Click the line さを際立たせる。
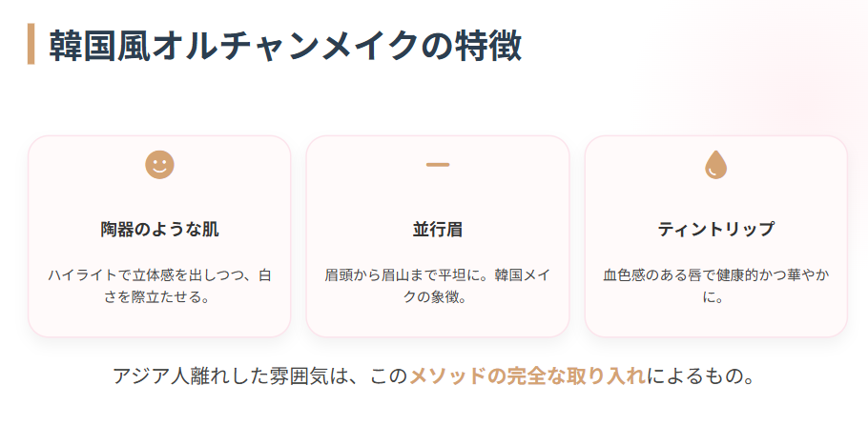 click(159, 296)
